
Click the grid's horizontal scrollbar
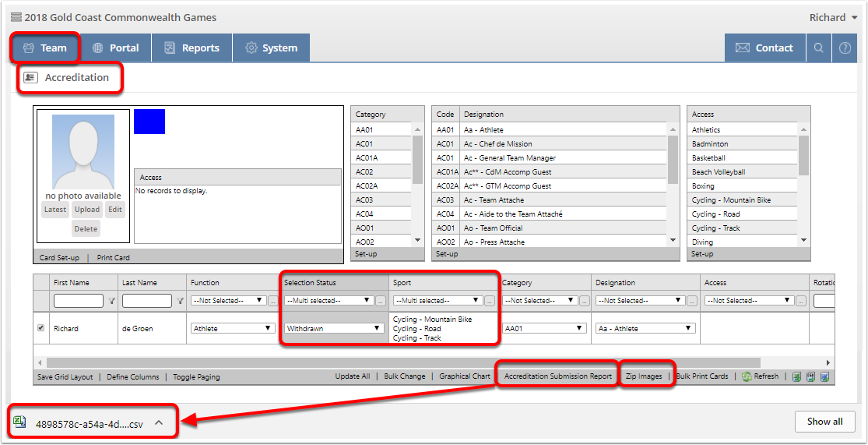[404, 362]
